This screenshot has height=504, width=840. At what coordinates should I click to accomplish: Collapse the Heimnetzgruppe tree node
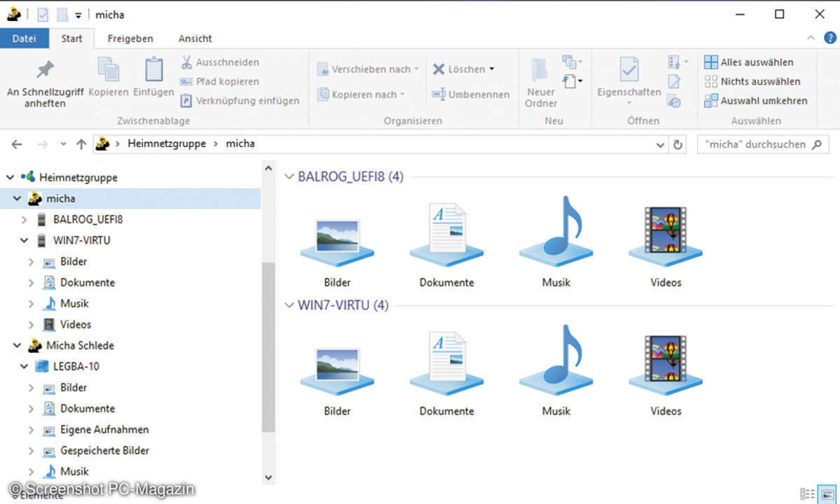10,178
